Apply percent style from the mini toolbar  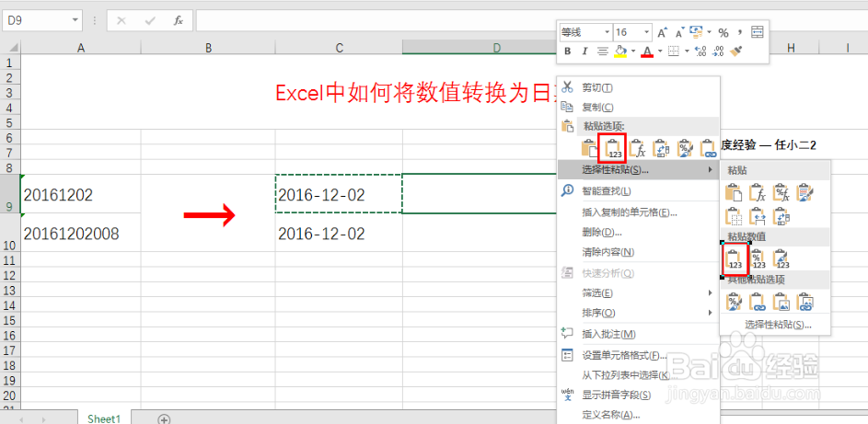tap(723, 32)
